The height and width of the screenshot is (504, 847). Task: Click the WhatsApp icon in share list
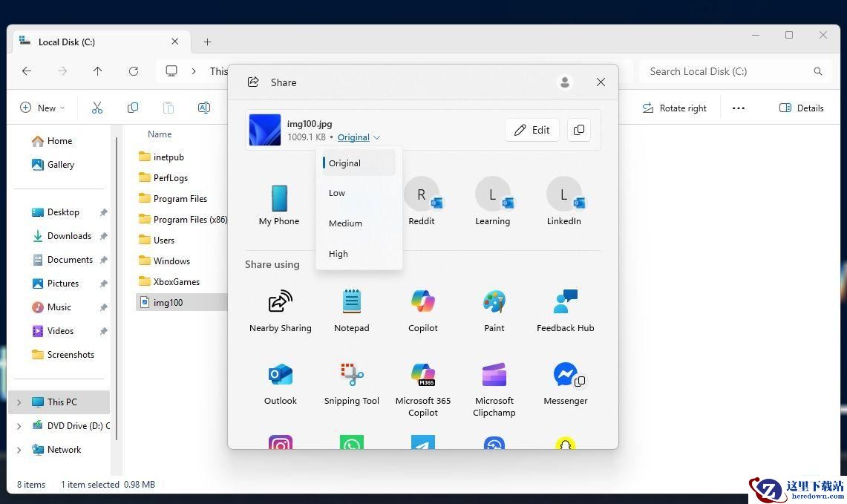tap(352, 443)
